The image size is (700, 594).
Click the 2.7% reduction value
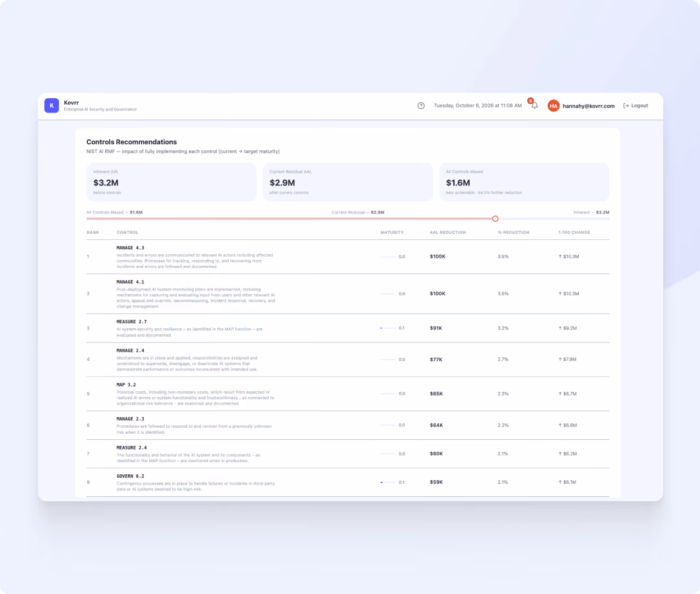(x=503, y=360)
